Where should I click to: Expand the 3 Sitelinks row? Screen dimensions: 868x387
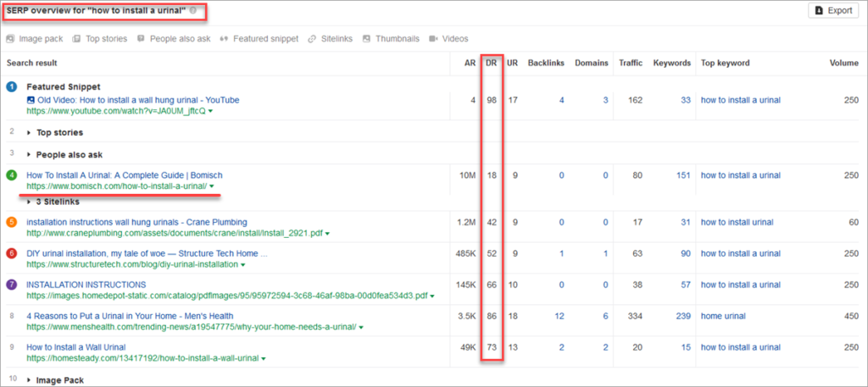tap(30, 202)
